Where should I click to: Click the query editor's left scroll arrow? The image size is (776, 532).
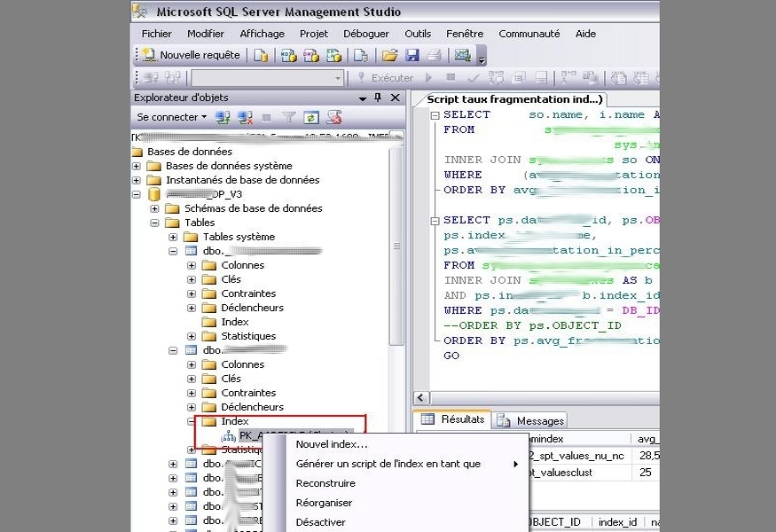coord(421,398)
